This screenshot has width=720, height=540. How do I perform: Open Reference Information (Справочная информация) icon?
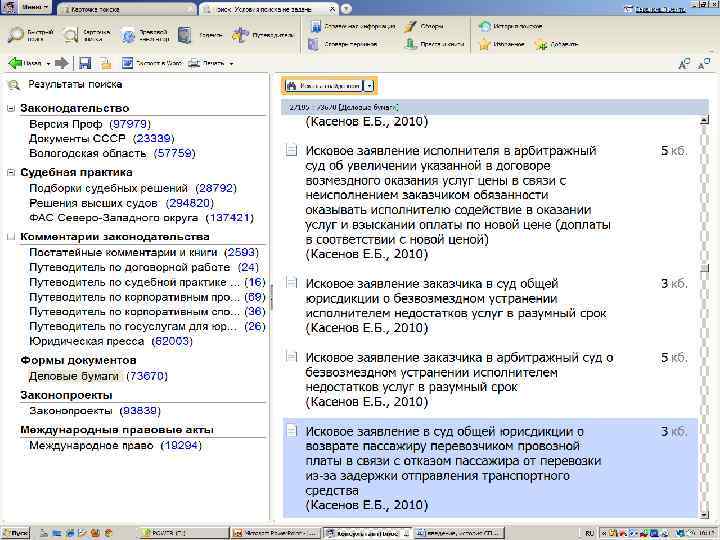coord(315,26)
